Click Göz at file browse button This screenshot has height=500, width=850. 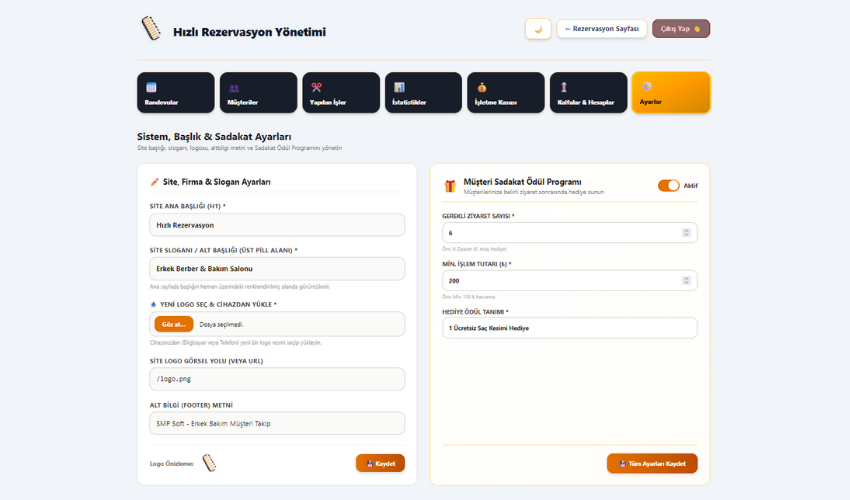(x=174, y=324)
